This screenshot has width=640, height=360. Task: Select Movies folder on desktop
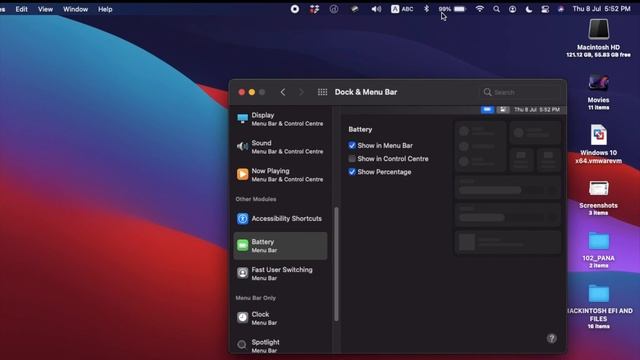pyautogui.click(x=598, y=92)
